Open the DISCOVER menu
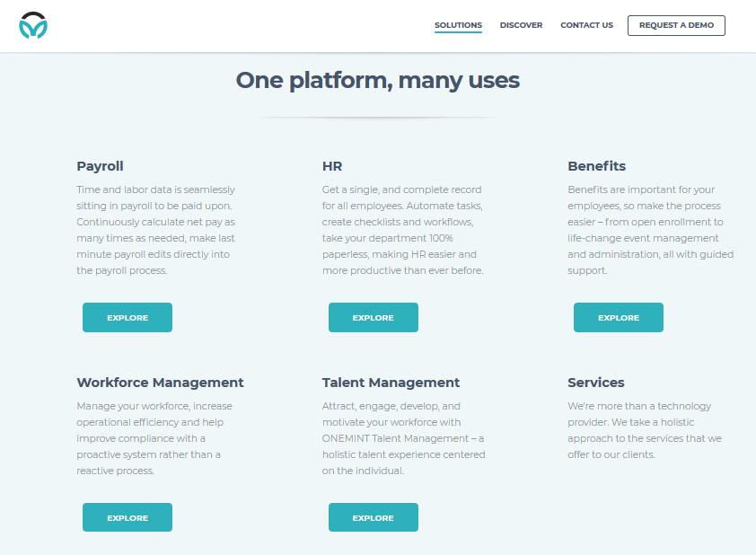The image size is (756, 555). [521, 25]
